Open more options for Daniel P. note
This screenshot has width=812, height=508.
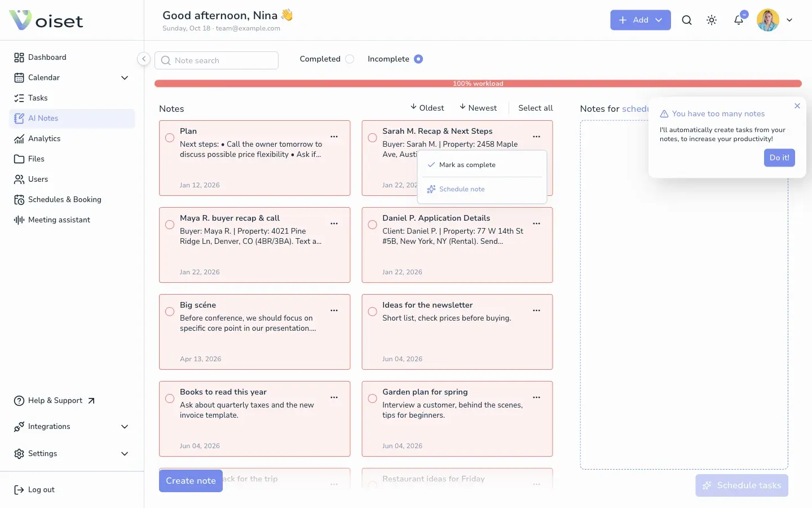point(536,224)
